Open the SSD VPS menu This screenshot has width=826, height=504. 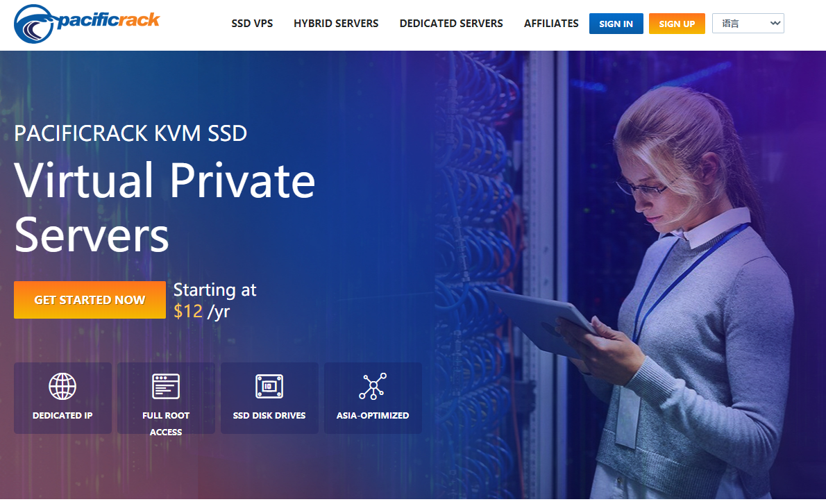point(252,24)
